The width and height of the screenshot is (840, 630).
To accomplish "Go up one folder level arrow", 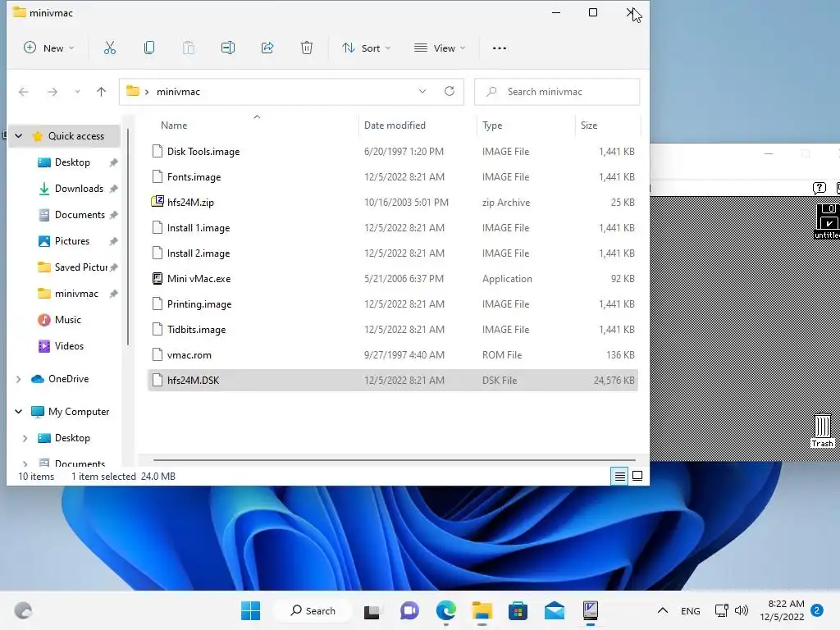I will 101,92.
